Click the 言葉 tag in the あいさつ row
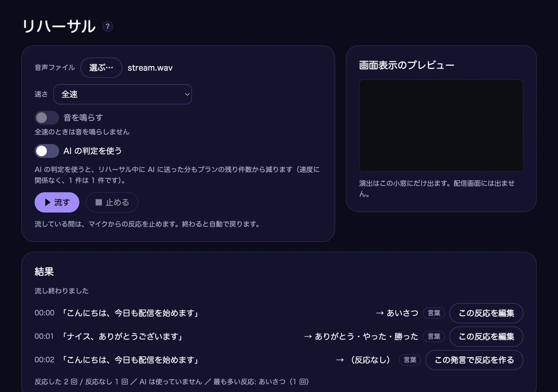 [x=434, y=313]
